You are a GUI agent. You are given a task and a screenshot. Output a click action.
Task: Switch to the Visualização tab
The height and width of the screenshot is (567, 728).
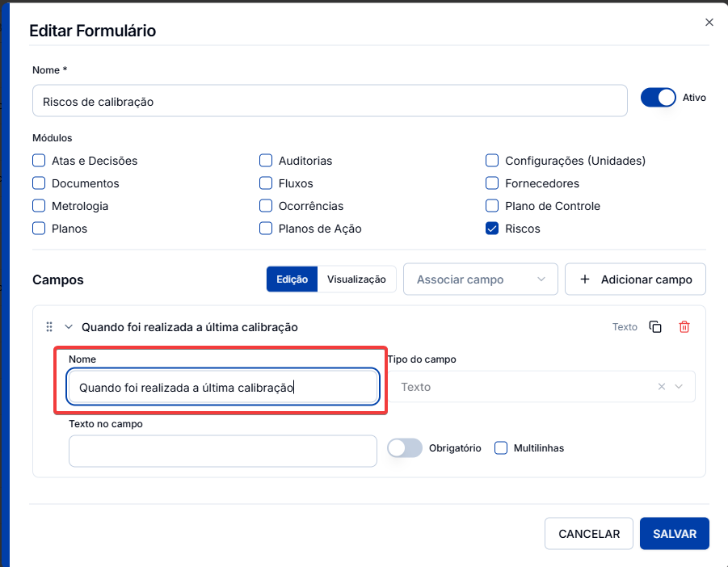coord(356,279)
